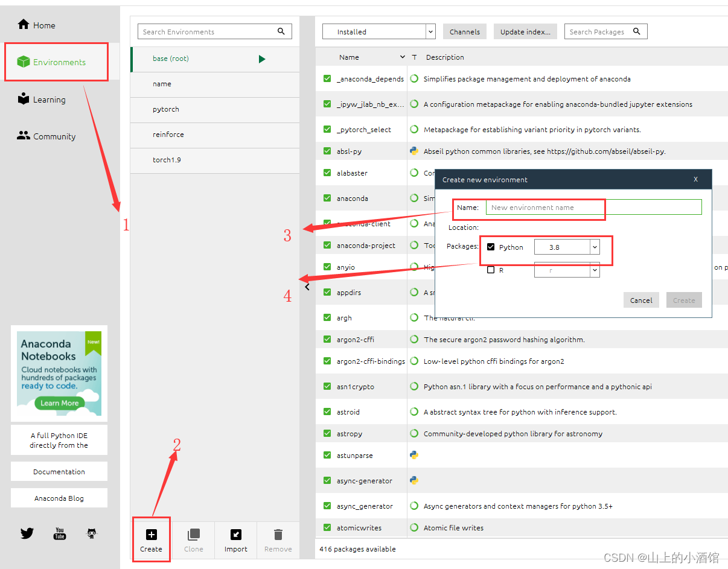
Task: Click the green play arrow on base (root)
Action: pyautogui.click(x=262, y=59)
